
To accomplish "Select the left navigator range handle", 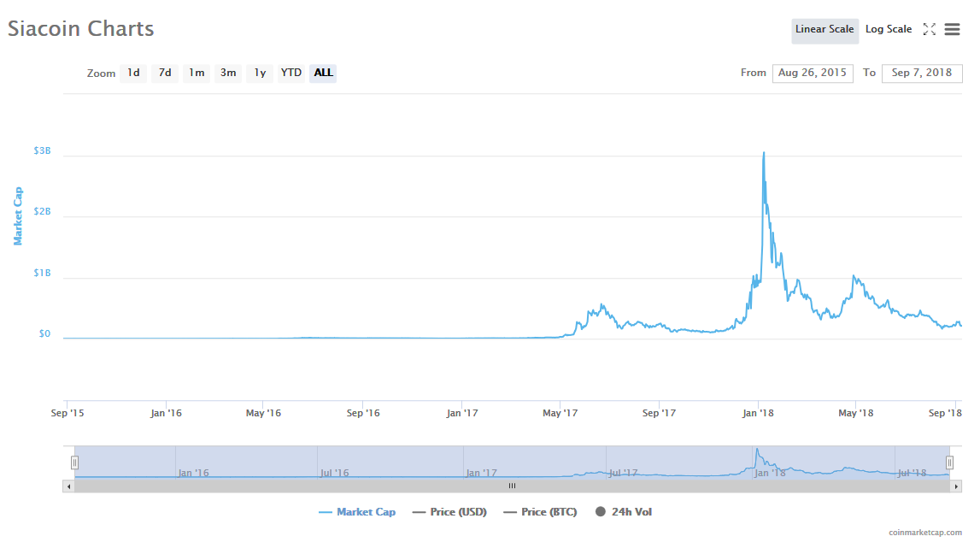I will point(74,463).
